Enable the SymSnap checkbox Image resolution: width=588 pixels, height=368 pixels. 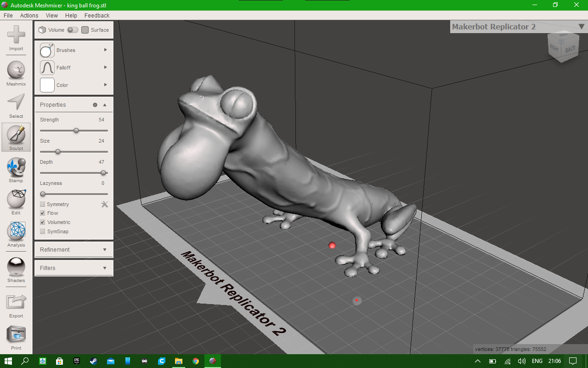pyautogui.click(x=43, y=231)
